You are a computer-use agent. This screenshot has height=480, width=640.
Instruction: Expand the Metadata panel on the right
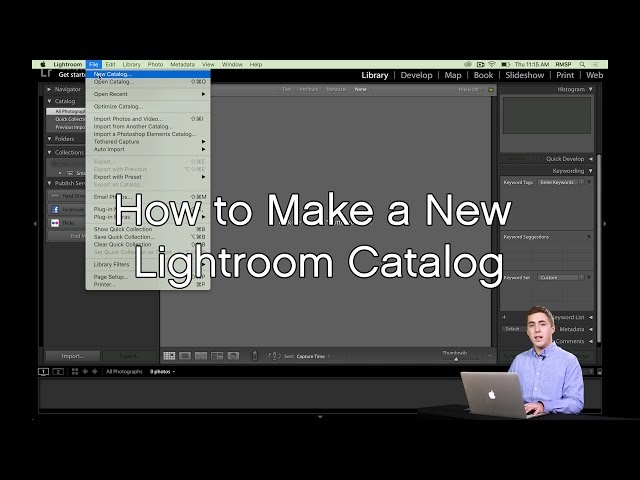(x=590, y=329)
